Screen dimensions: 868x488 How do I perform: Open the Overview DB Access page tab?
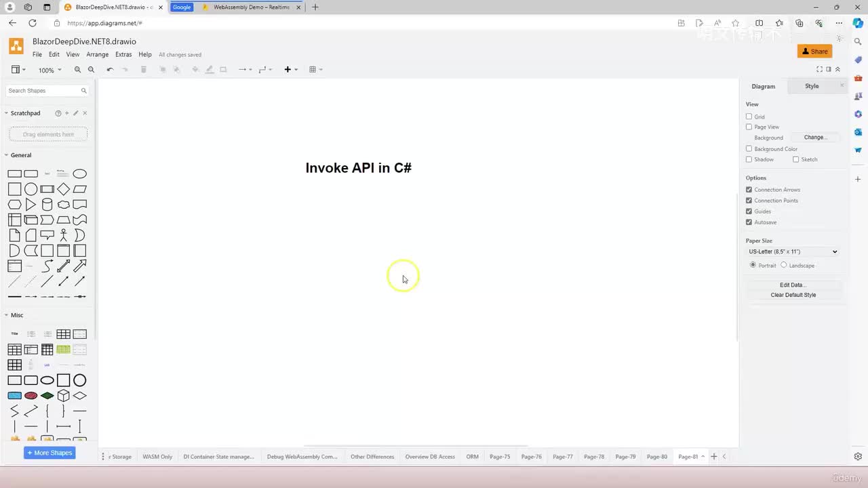coord(430,457)
